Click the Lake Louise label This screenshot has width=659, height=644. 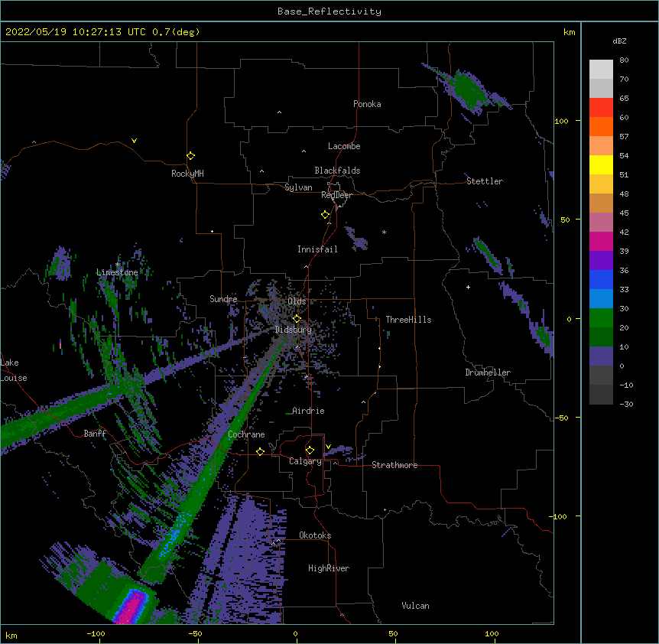(14, 370)
